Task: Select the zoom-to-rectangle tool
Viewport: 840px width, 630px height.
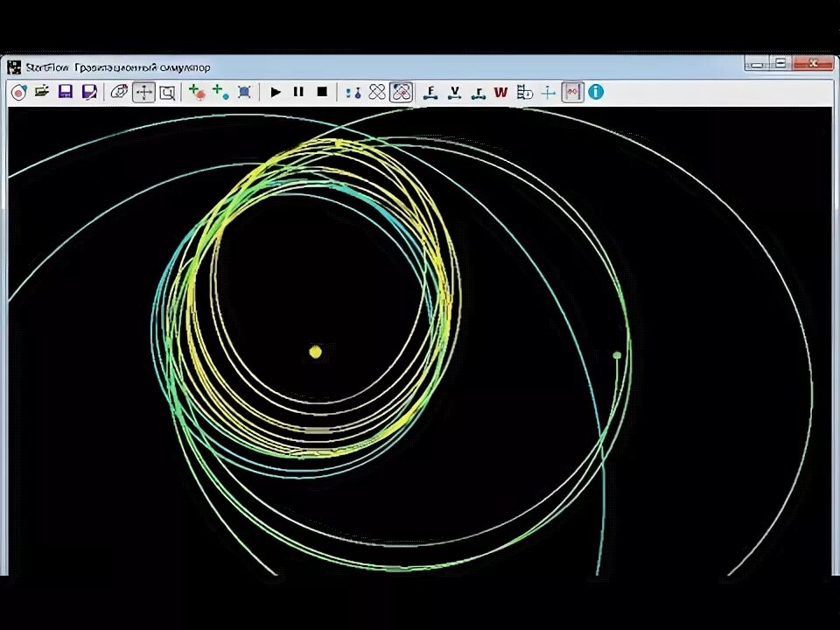Action: (x=167, y=93)
